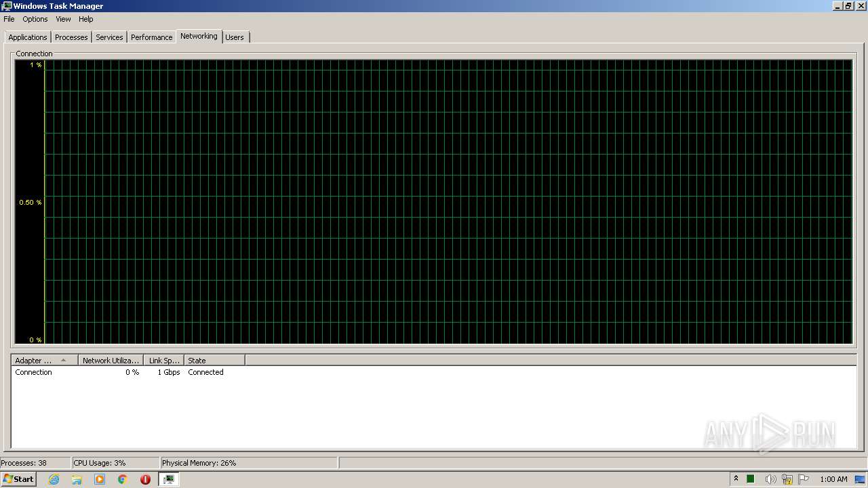Open the Opera taskbar icon
The image size is (868, 488).
(x=145, y=479)
